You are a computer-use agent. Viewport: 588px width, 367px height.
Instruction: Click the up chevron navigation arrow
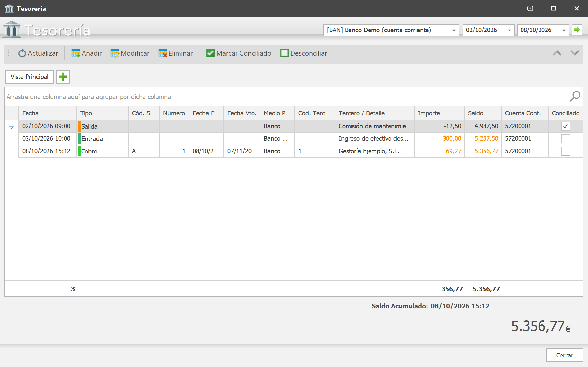click(557, 53)
